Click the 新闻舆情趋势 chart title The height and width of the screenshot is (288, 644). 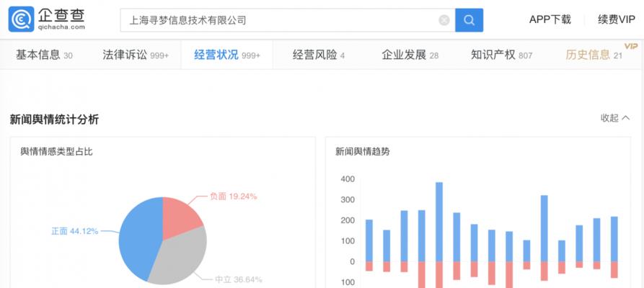click(x=362, y=152)
